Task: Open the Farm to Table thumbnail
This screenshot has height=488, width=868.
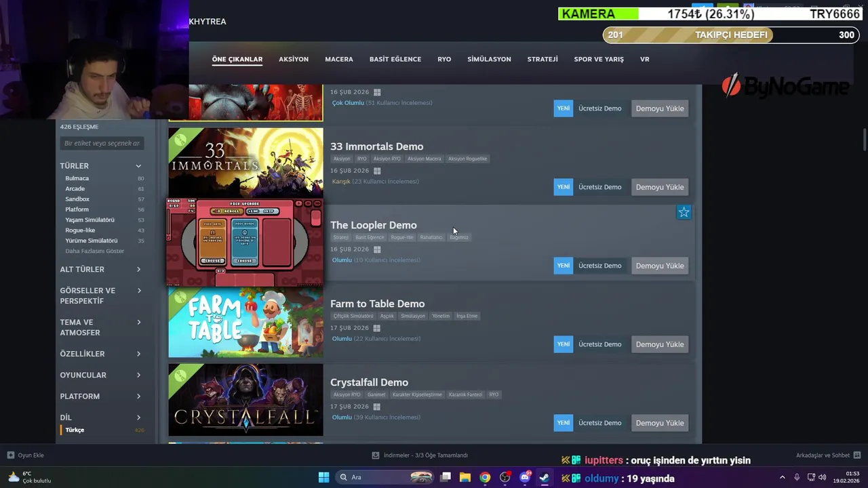Action: (245, 321)
